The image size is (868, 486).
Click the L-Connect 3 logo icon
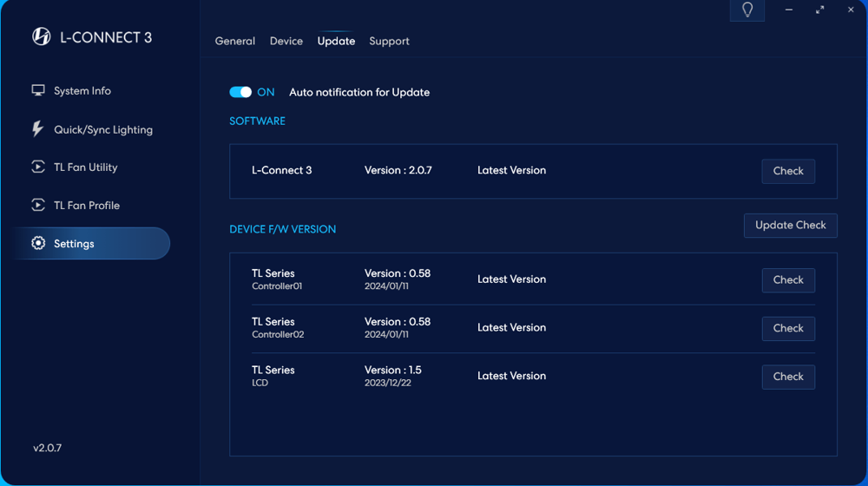(41, 36)
